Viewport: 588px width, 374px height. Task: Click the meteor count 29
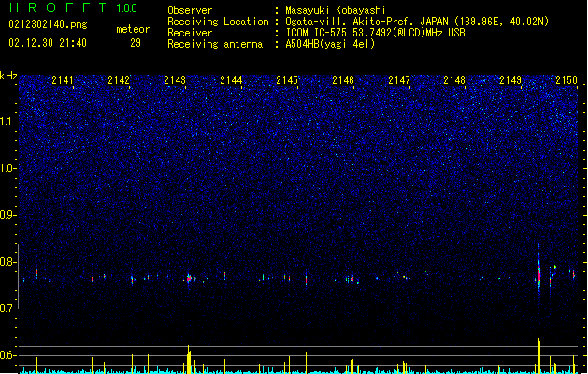[x=136, y=43]
